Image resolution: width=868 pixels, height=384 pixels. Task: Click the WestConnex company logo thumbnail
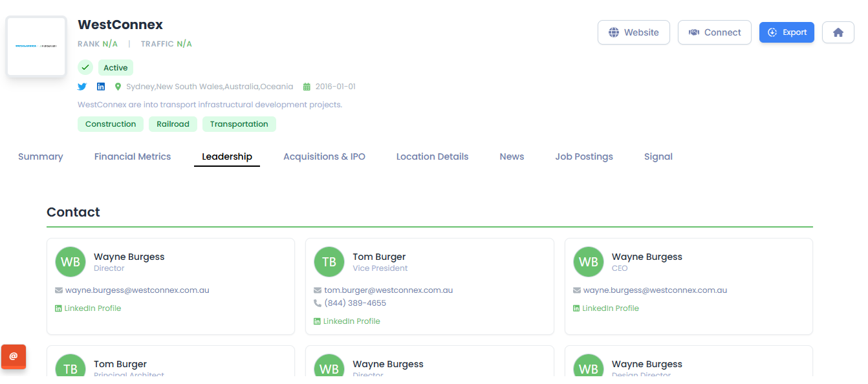(37, 46)
